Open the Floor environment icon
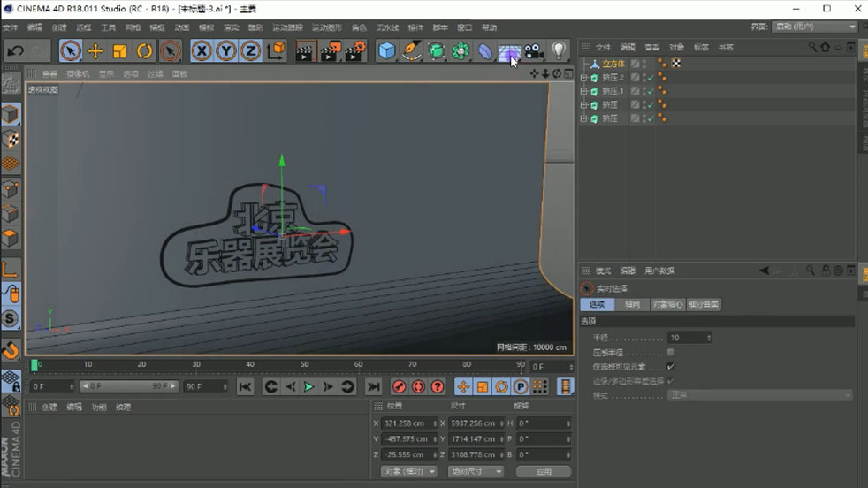The width and height of the screenshot is (868, 488). click(x=509, y=51)
